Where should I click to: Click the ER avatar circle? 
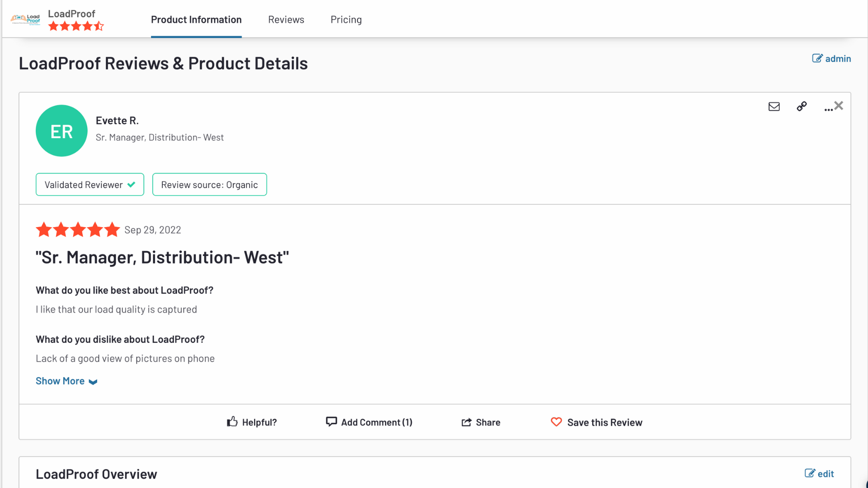pos(61,131)
